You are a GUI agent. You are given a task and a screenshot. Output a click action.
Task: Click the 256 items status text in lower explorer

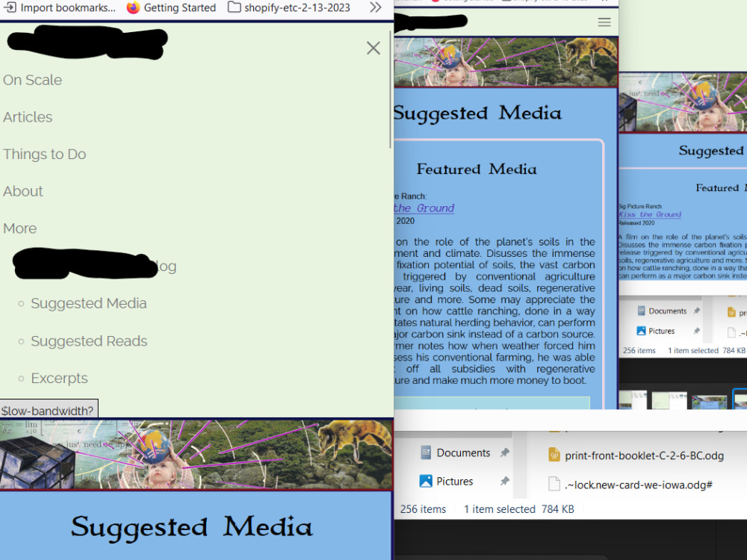pos(423,509)
